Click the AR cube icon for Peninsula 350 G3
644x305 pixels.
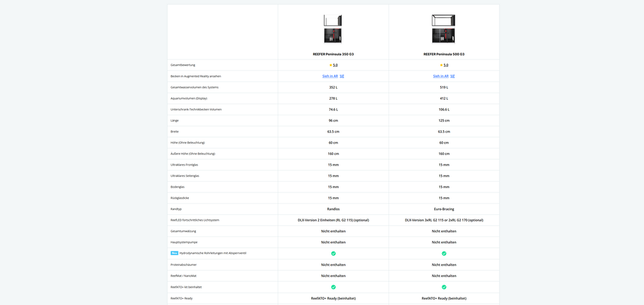[342, 76]
